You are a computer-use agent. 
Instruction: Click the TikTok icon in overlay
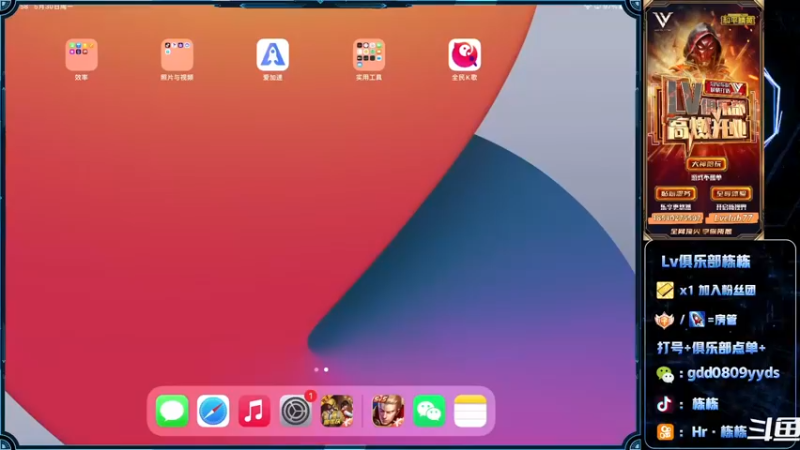click(664, 404)
